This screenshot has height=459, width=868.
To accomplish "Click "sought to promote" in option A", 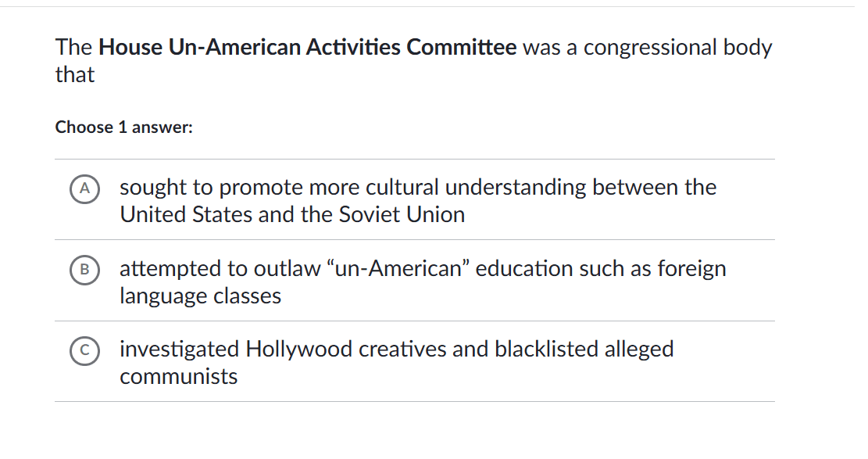I will tap(211, 188).
